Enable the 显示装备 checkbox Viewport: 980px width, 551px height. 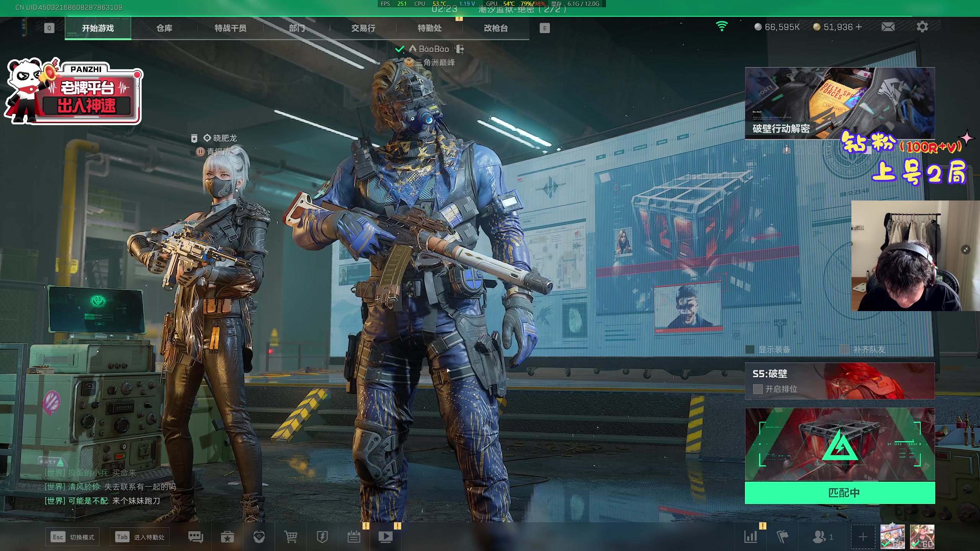tap(750, 349)
